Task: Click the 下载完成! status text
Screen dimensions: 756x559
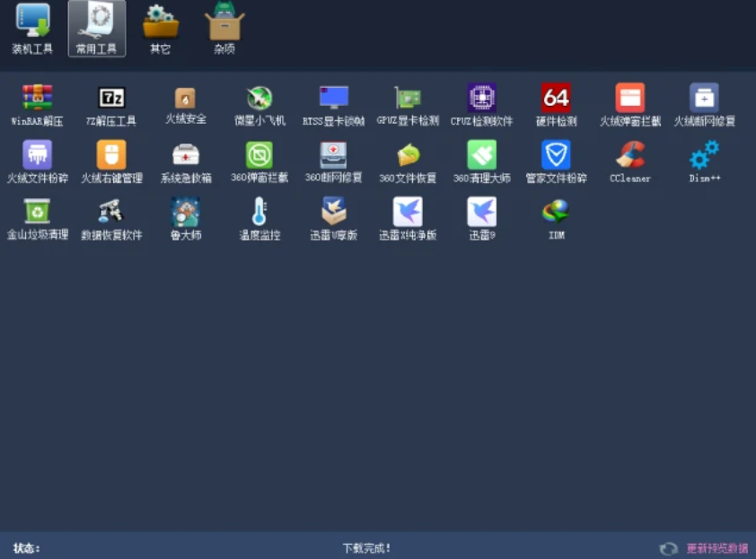Action: pos(366,548)
